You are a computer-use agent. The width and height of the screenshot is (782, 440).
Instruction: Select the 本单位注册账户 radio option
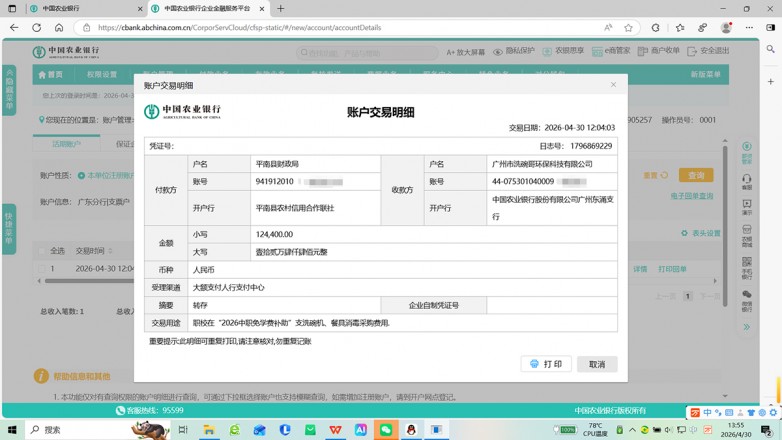(x=81, y=176)
